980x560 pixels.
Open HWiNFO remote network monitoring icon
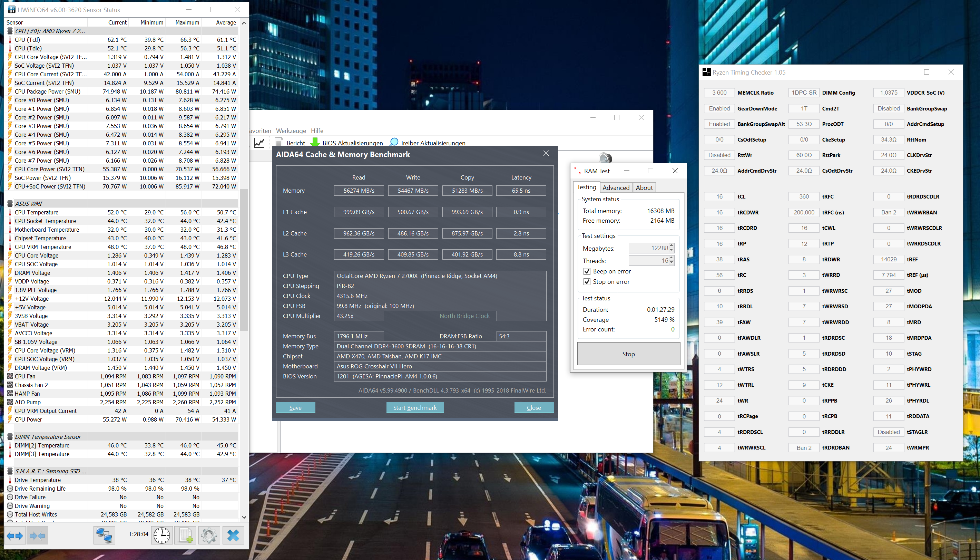coord(104,535)
